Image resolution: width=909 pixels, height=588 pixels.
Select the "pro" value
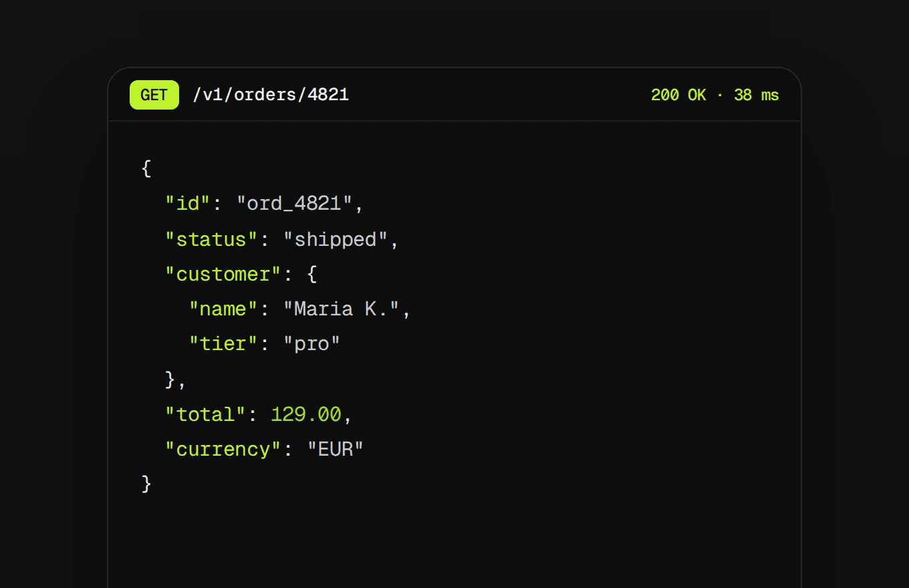312,343
